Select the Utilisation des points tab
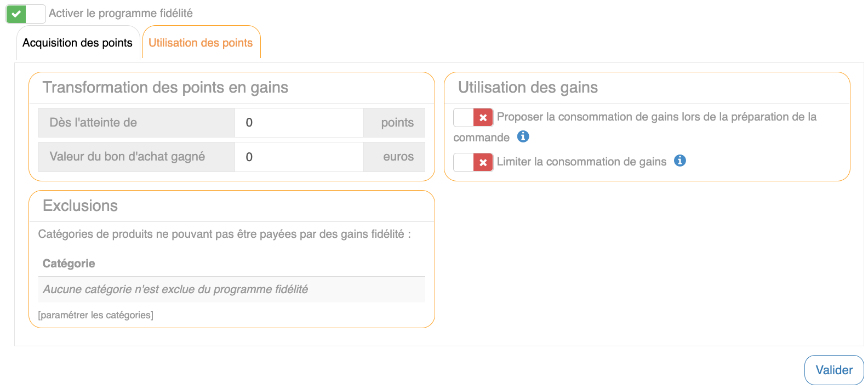Image resolution: width=868 pixels, height=389 pixels. coord(201,43)
